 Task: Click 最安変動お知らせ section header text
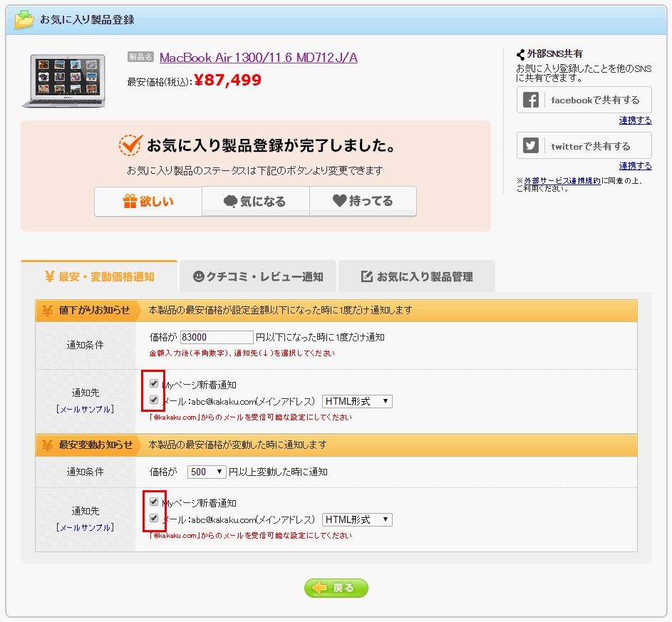pos(95,445)
